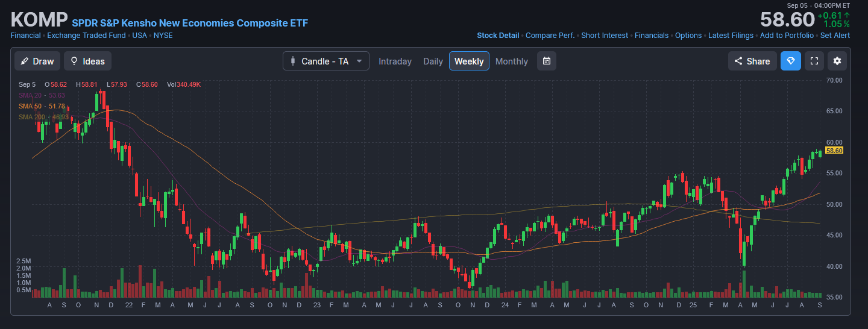
Task: Open the USA country link
Action: point(139,36)
